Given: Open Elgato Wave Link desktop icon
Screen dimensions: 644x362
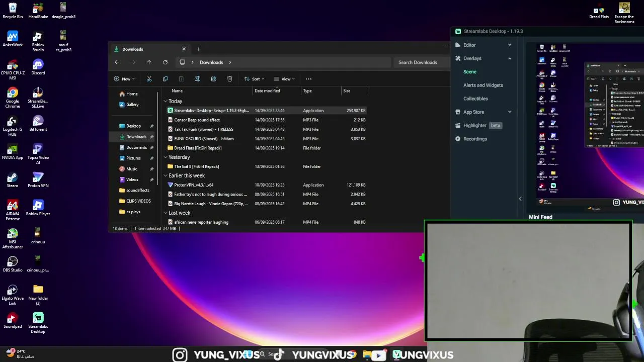Looking at the screenshot, I should (x=13, y=295).
